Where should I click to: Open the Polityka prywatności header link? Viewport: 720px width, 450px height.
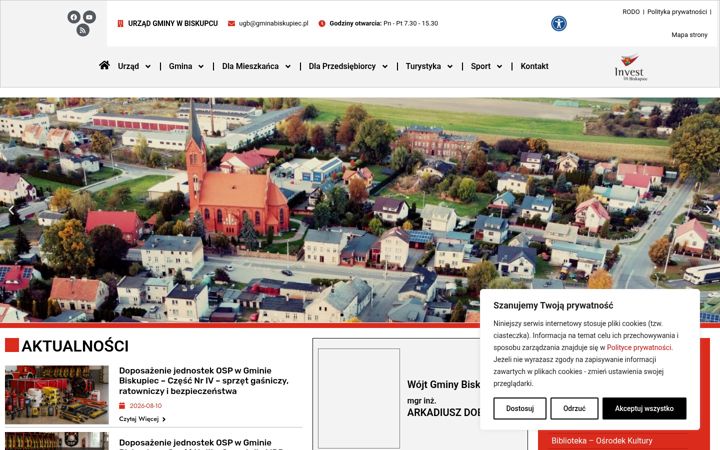tap(677, 12)
